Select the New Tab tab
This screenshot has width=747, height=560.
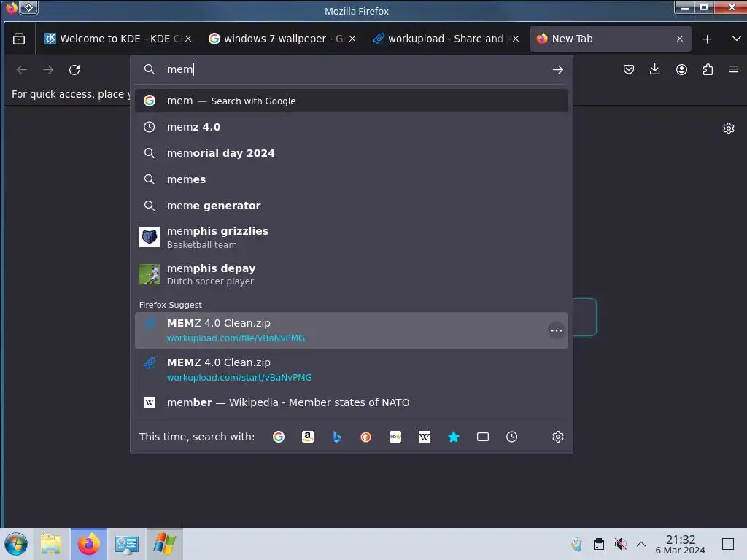[611, 39]
